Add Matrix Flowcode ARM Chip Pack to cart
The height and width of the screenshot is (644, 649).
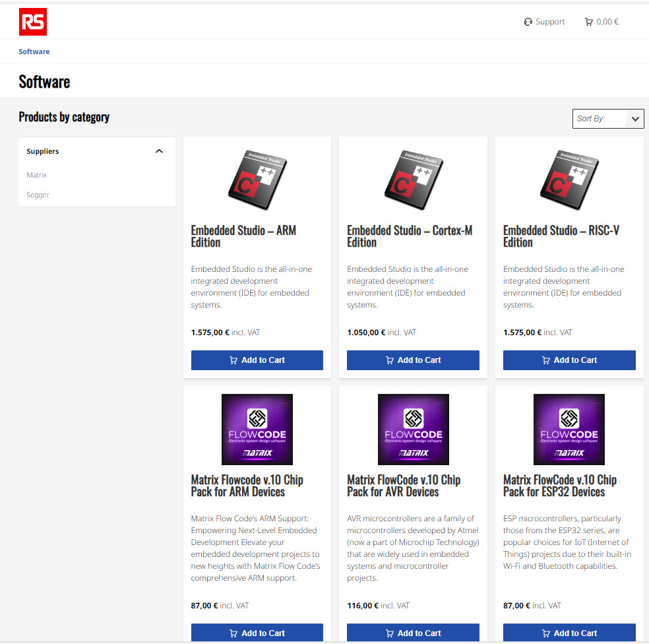pos(257,633)
